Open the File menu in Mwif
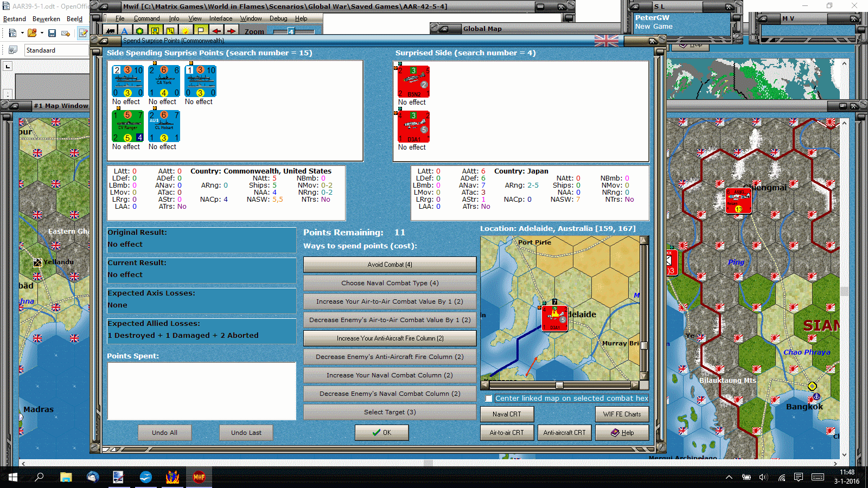Viewport: 868px width, 488px height. (120, 18)
